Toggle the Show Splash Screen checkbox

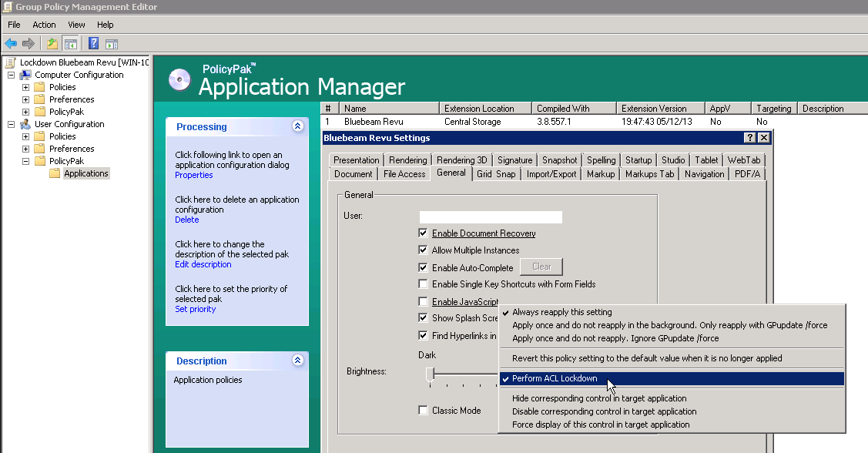423,318
